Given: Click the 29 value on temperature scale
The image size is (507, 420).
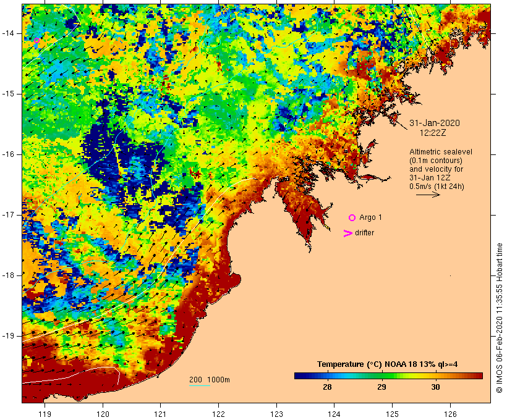Looking at the screenshot, I should click(x=381, y=387).
